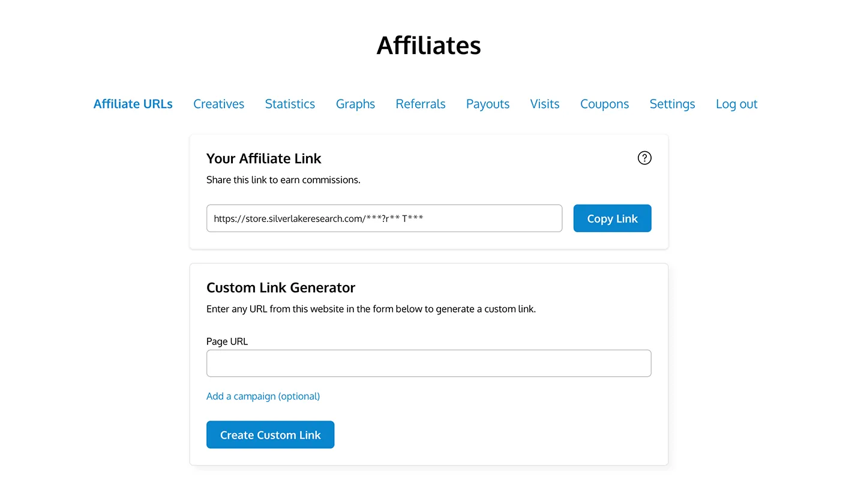
Task: Click the help question mark icon
Action: pyautogui.click(x=644, y=158)
